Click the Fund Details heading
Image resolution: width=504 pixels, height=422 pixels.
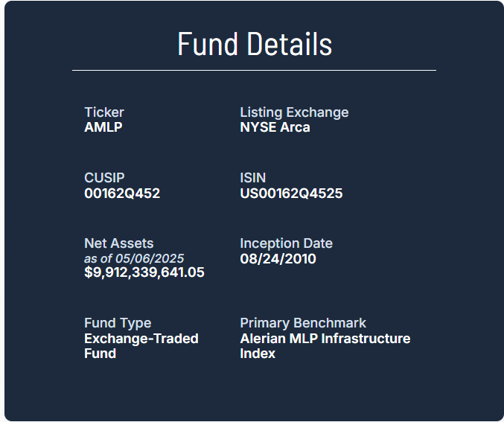(x=255, y=45)
